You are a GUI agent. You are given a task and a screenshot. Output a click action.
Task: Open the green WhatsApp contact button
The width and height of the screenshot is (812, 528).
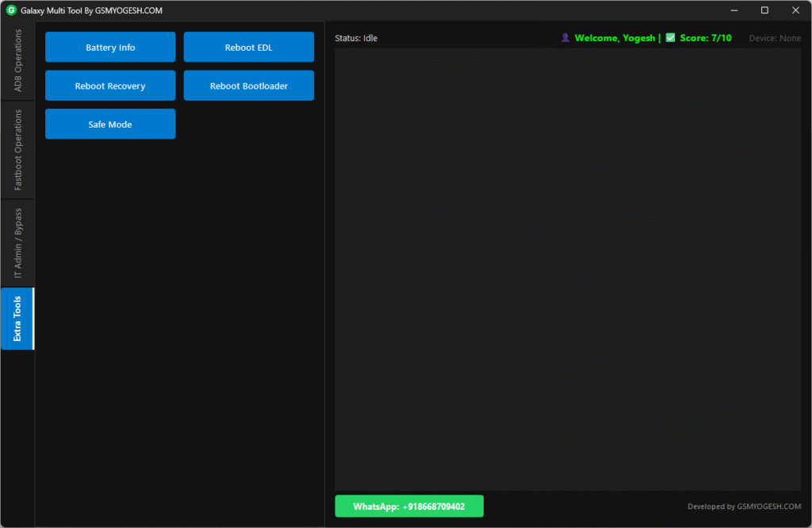point(408,507)
